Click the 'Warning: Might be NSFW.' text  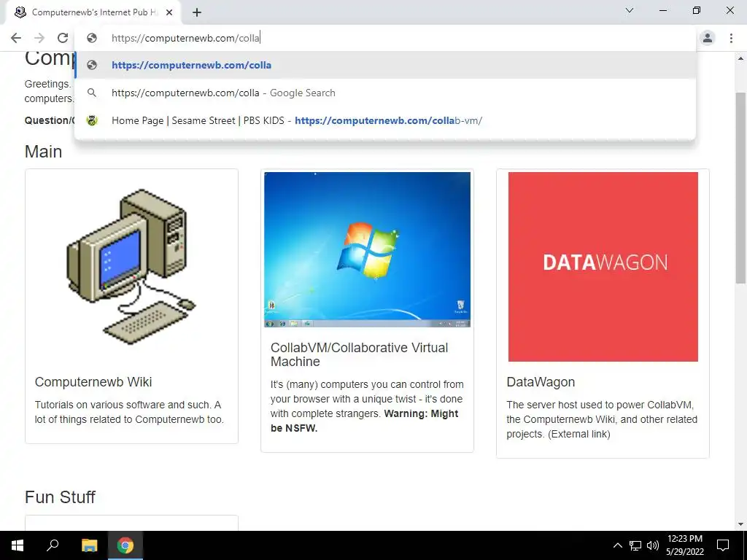pos(365,421)
